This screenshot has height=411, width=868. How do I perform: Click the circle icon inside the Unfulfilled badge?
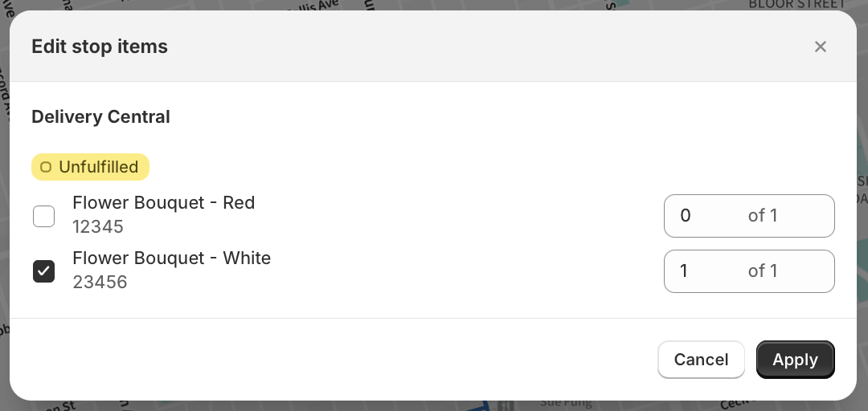point(46,167)
